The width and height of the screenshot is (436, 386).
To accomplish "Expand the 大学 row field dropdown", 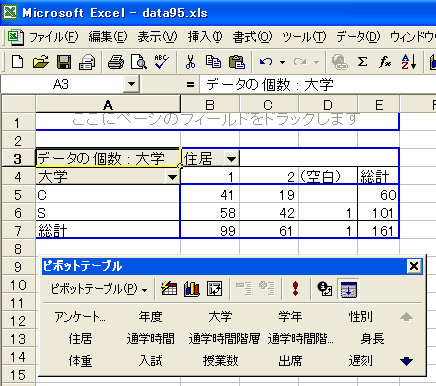I will [172, 177].
